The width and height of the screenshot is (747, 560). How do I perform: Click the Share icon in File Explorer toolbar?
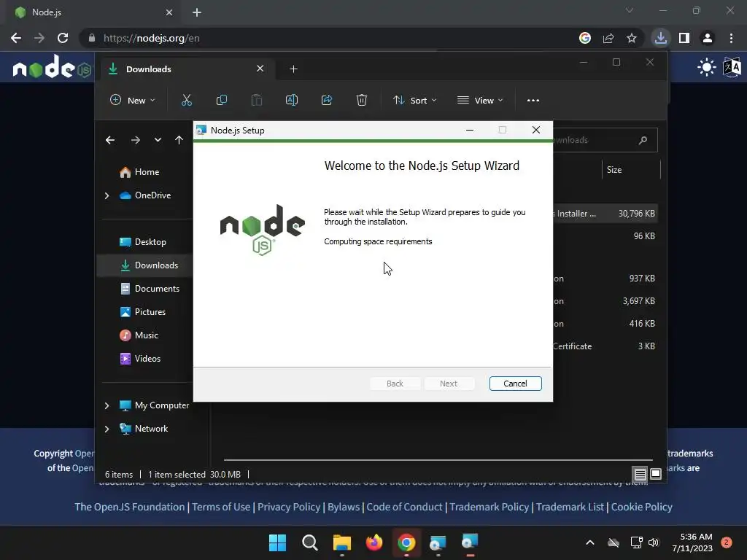tap(327, 100)
